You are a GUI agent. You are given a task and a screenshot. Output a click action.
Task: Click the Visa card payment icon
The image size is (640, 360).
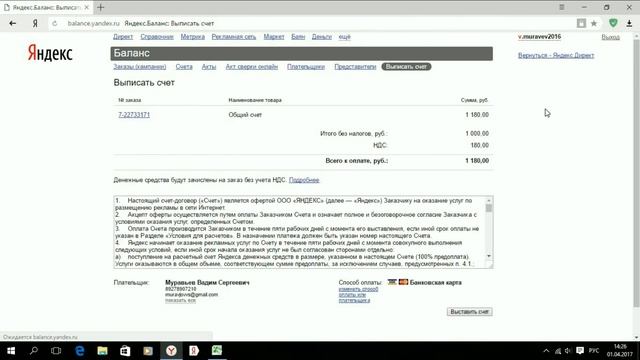392,282
